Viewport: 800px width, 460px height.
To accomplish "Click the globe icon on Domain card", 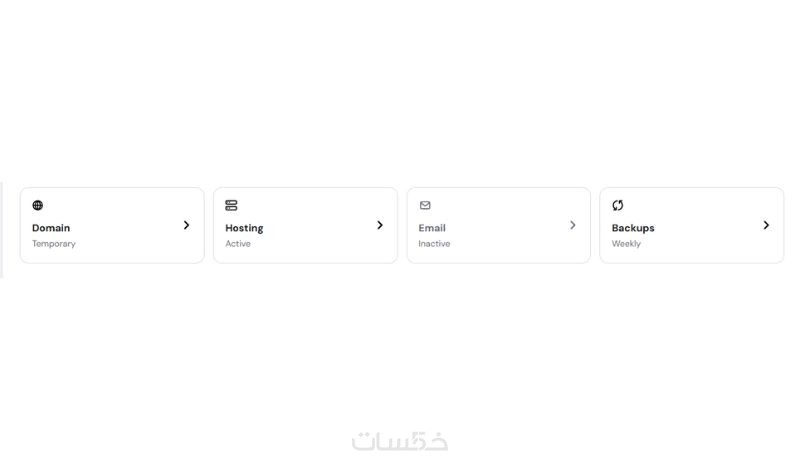I will pos(38,205).
